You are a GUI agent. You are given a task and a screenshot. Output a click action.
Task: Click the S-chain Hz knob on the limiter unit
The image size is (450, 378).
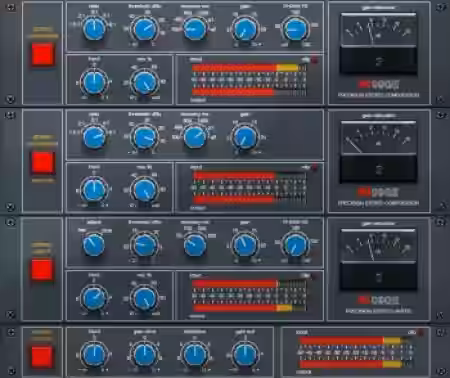[x=296, y=245]
